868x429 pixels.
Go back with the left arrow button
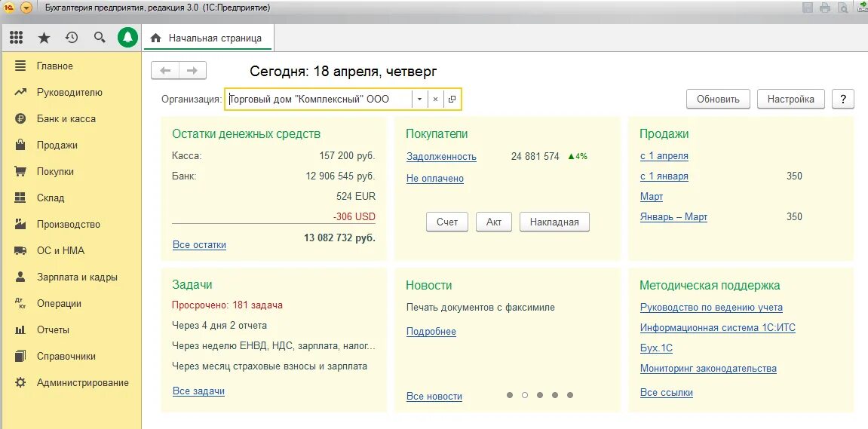tap(165, 70)
